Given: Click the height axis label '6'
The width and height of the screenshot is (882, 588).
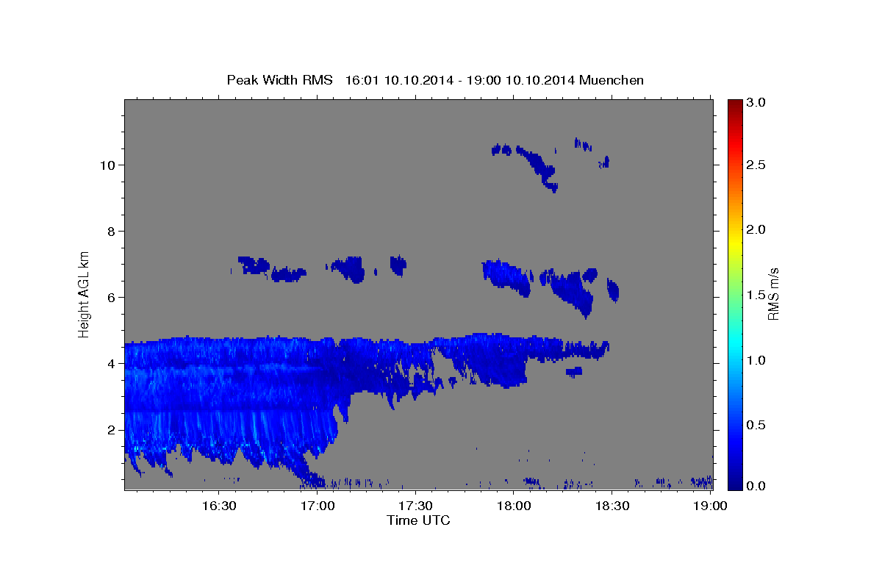Looking at the screenshot, I should pos(111,297).
